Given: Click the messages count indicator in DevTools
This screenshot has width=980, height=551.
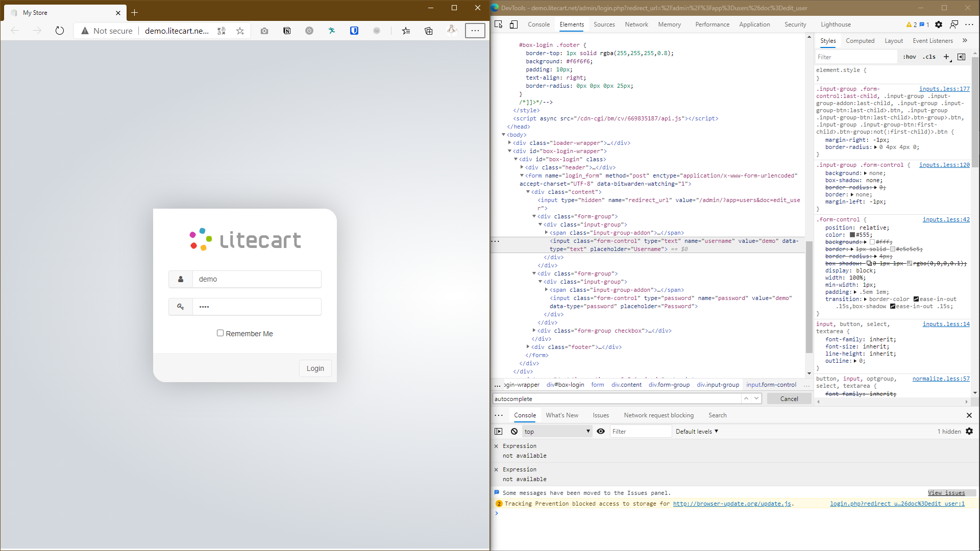Looking at the screenshot, I should [924, 24].
